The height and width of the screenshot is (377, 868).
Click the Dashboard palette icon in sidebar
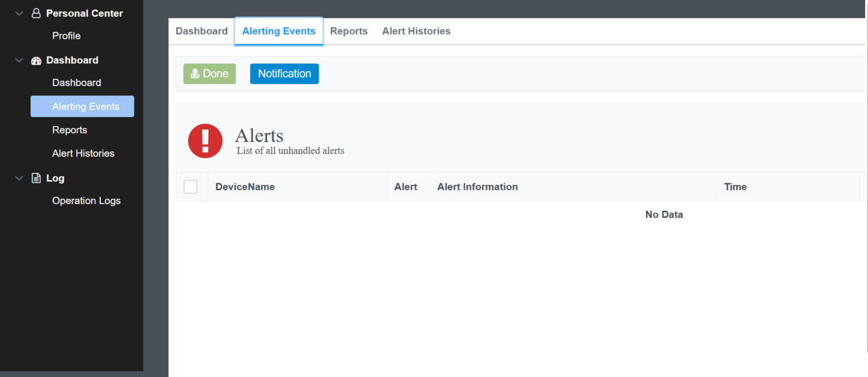coord(36,60)
